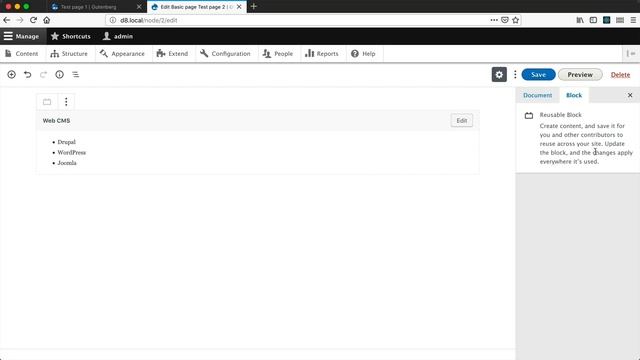The width and height of the screenshot is (640, 360).
Task: Open content structure info icon
Action: point(60,74)
